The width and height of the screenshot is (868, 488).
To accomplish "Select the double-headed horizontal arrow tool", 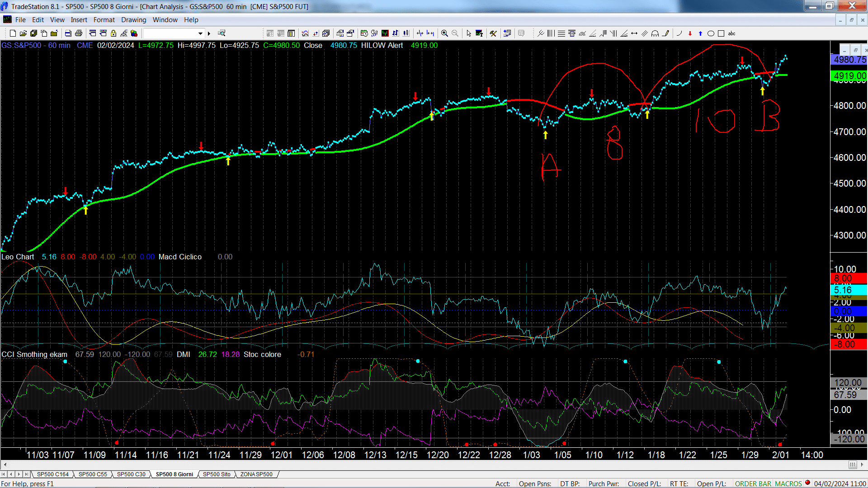I will pos(634,33).
